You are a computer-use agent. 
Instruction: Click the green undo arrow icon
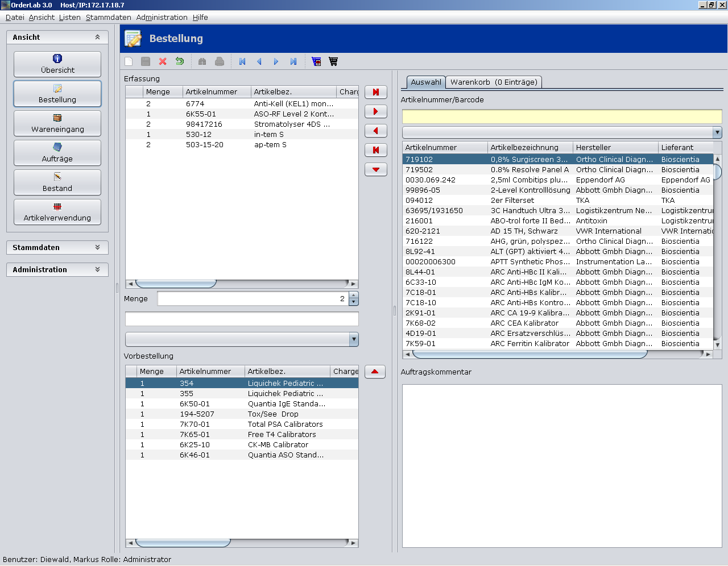180,61
